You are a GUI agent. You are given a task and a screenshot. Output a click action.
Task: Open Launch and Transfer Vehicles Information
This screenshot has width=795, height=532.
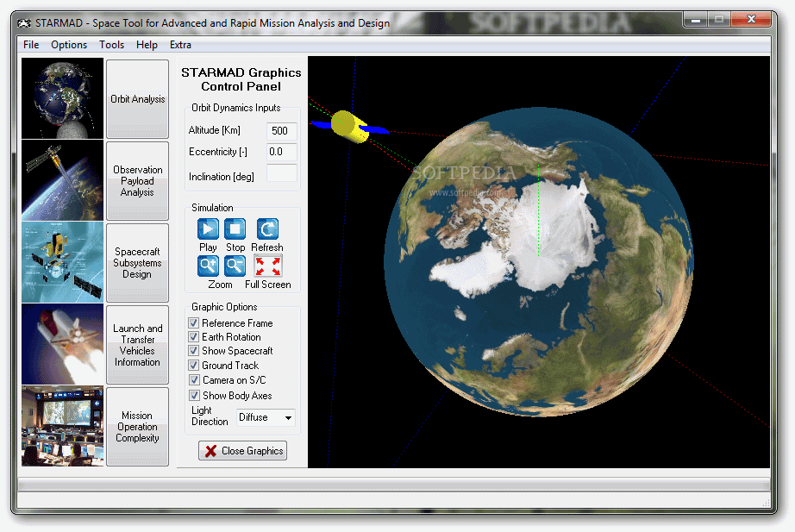click(x=137, y=345)
